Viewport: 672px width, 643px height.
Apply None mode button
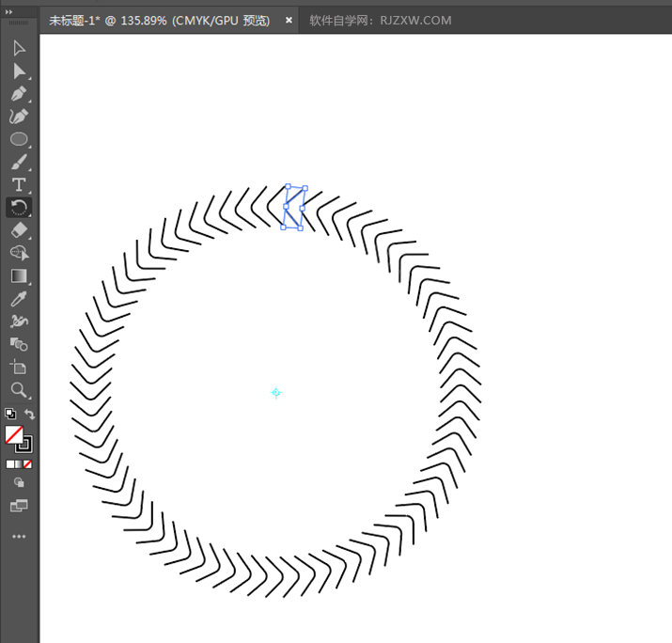(27, 464)
